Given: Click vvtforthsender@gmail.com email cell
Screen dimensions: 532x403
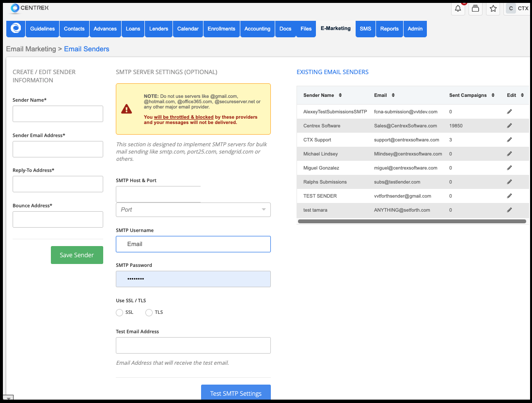Looking at the screenshot, I should [403, 196].
